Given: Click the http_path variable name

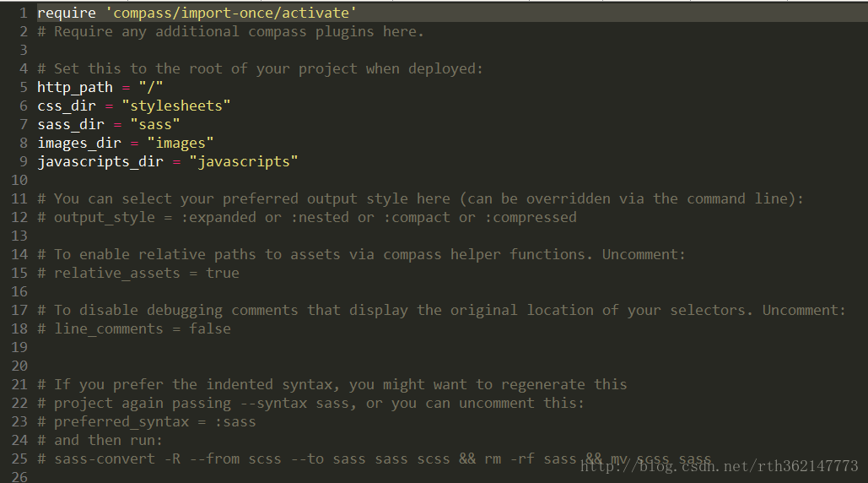Looking at the screenshot, I should (75, 88).
